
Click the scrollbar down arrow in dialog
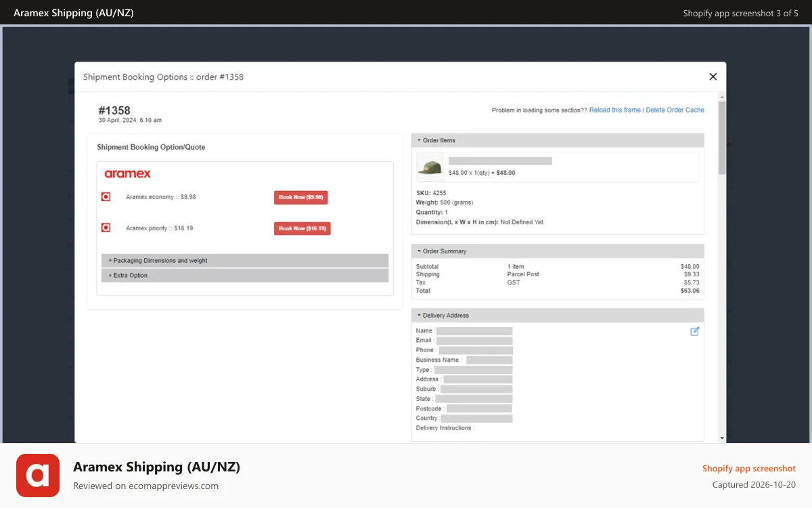(722, 438)
